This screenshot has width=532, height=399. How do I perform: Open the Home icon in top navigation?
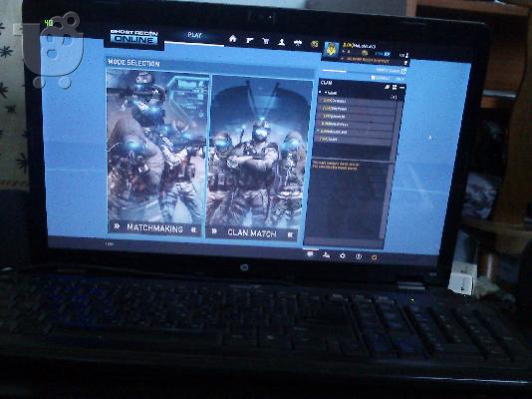click(x=232, y=39)
